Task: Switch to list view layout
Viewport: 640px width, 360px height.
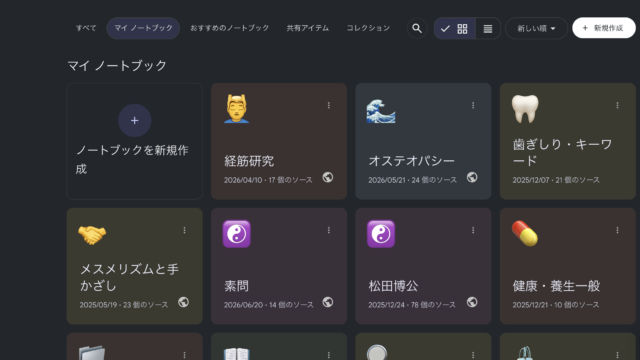Action: [488, 29]
